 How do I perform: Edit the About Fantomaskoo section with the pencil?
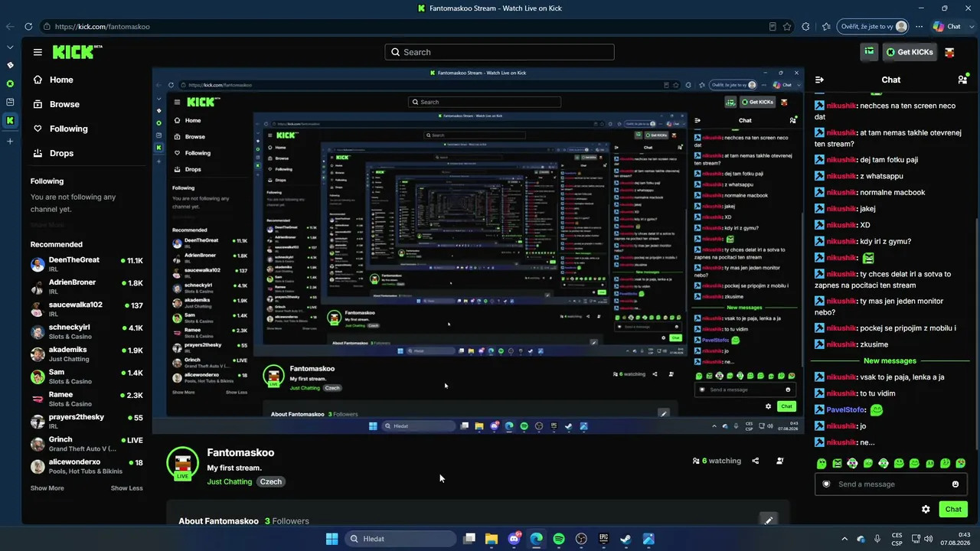tap(768, 520)
